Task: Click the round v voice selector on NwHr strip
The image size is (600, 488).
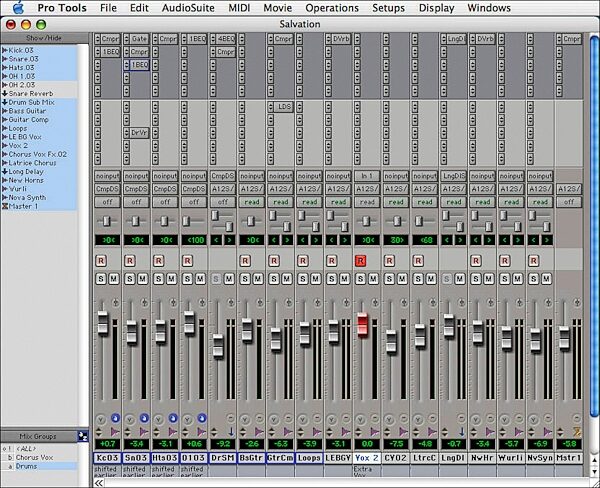Action: [476, 420]
